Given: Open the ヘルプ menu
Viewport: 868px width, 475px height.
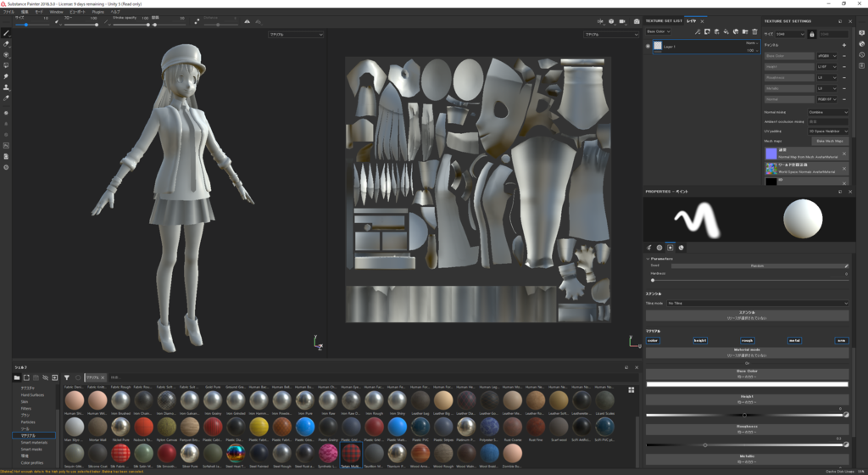Looking at the screenshot, I should click(x=115, y=12).
